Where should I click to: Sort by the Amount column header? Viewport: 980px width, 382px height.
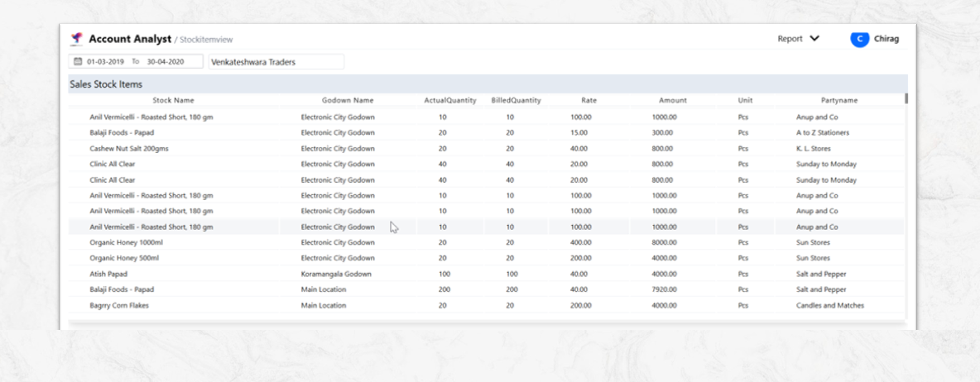click(x=672, y=101)
